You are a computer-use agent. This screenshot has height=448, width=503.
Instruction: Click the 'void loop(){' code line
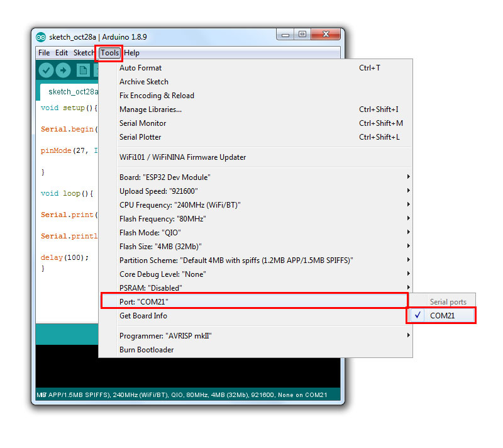coord(67,193)
